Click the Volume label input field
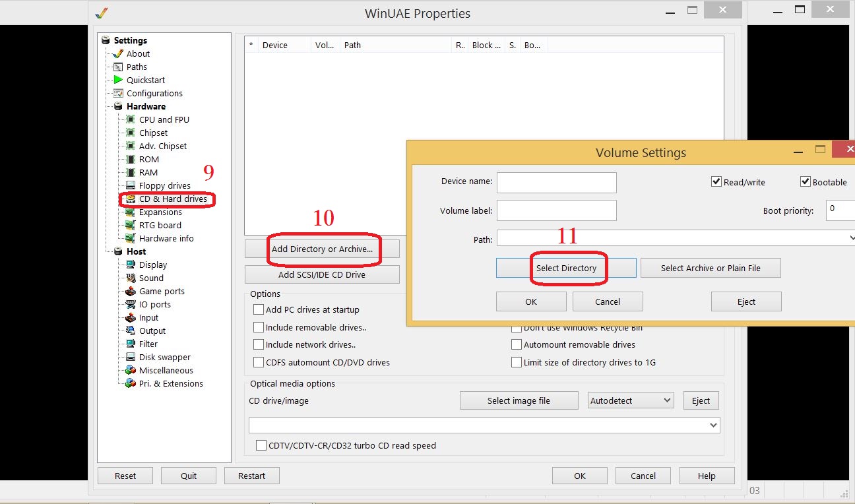The width and height of the screenshot is (855, 504). click(x=557, y=210)
